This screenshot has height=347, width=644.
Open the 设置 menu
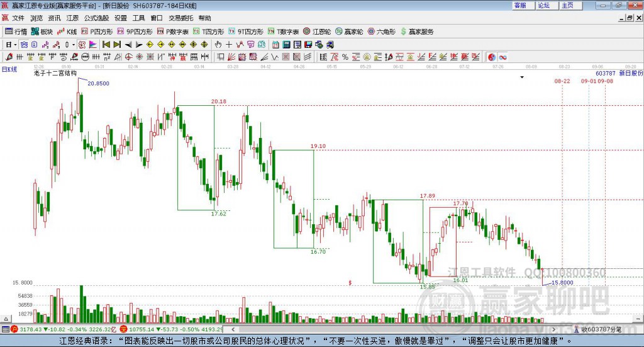(x=120, y=18)
